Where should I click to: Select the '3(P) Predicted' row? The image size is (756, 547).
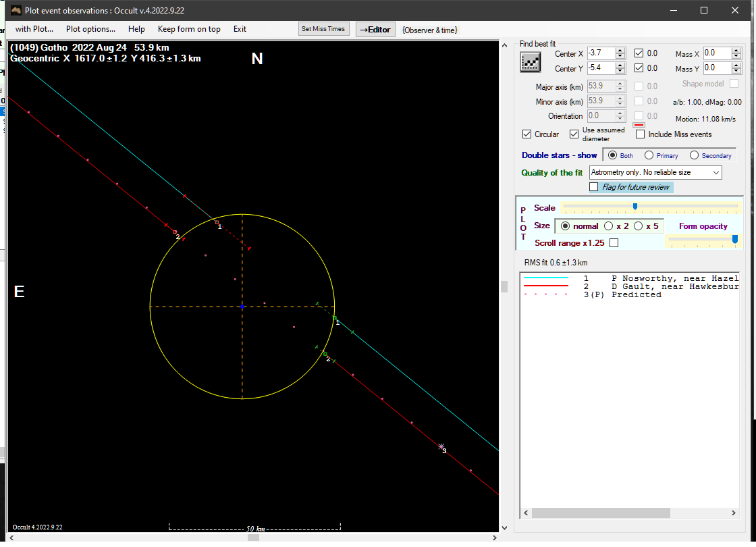coord(630,294)
